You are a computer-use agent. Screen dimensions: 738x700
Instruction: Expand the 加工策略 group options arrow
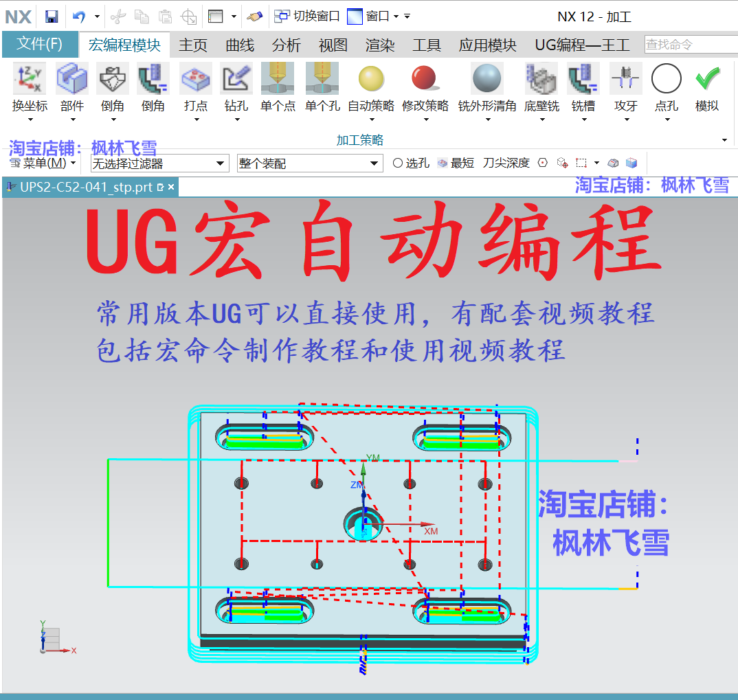(725, 139)
